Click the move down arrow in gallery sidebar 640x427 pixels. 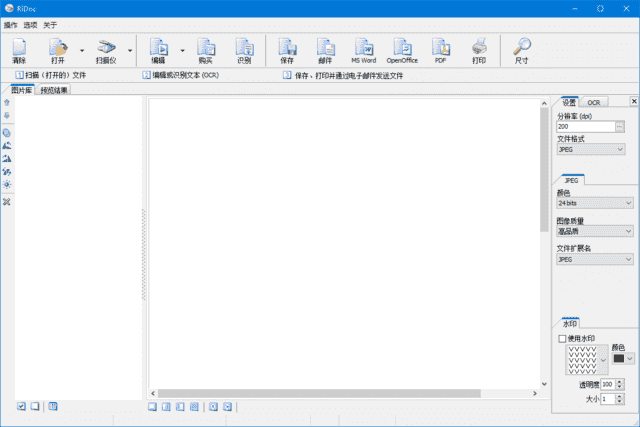point(7,116)
